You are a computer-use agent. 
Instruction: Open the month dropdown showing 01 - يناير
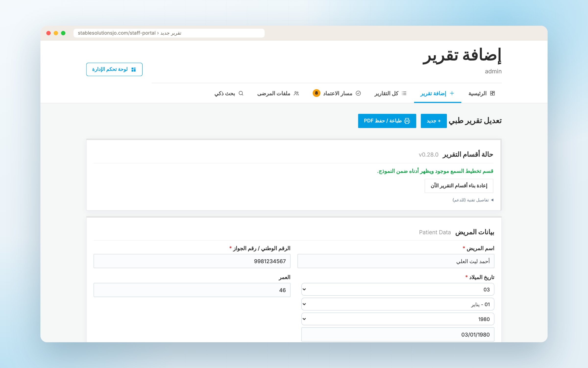click(x=398, y=304)
